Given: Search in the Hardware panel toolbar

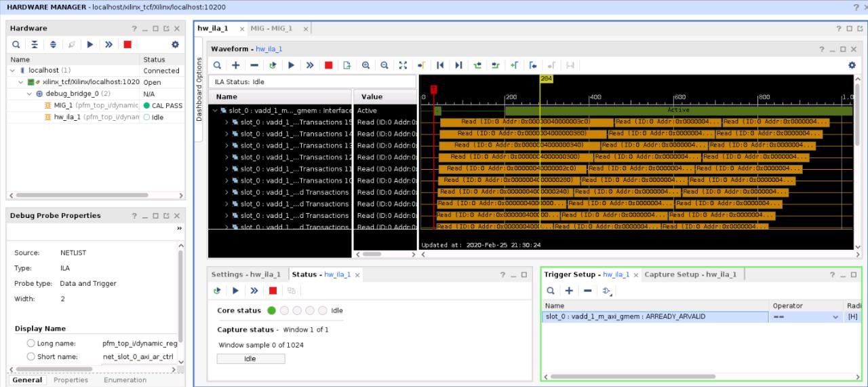Looking at the screenshot, I should 16,44.
